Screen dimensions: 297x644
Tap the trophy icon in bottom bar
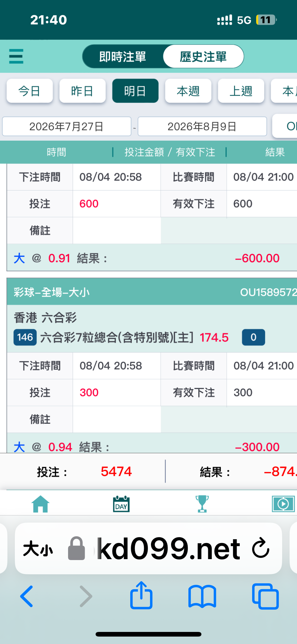click(202, 504)
